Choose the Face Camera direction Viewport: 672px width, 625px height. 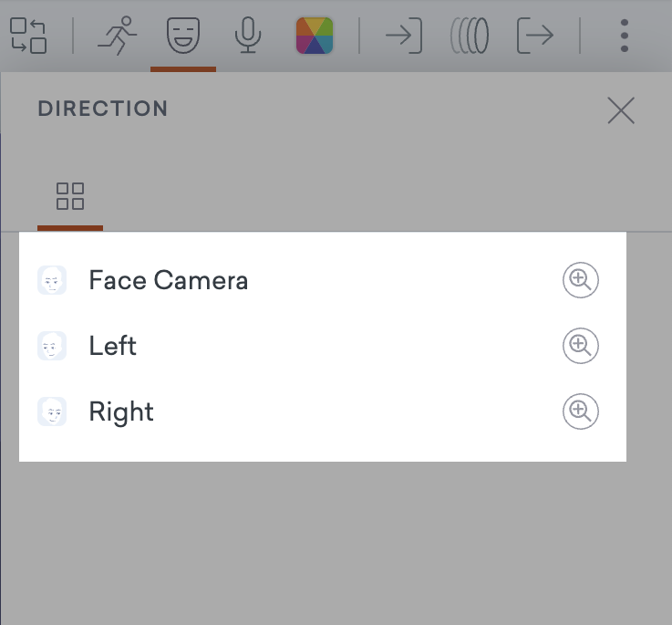pyautogui.click(x=323, y=280)
